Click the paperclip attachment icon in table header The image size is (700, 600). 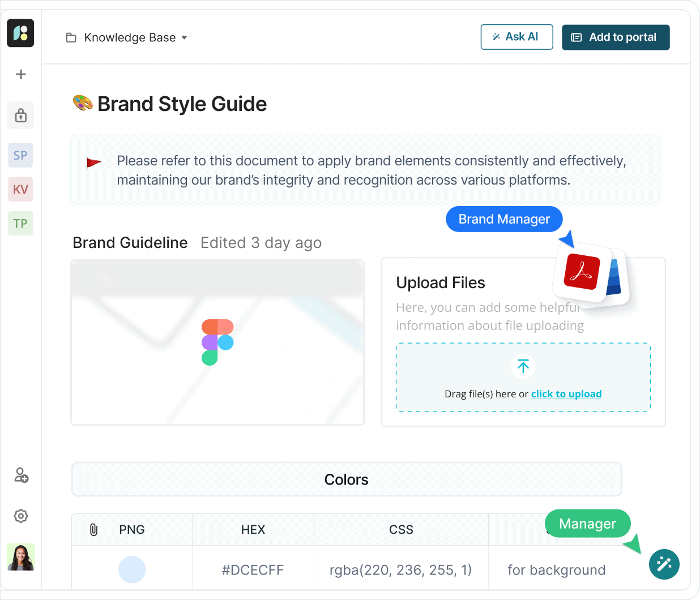[x=94, y=530]
